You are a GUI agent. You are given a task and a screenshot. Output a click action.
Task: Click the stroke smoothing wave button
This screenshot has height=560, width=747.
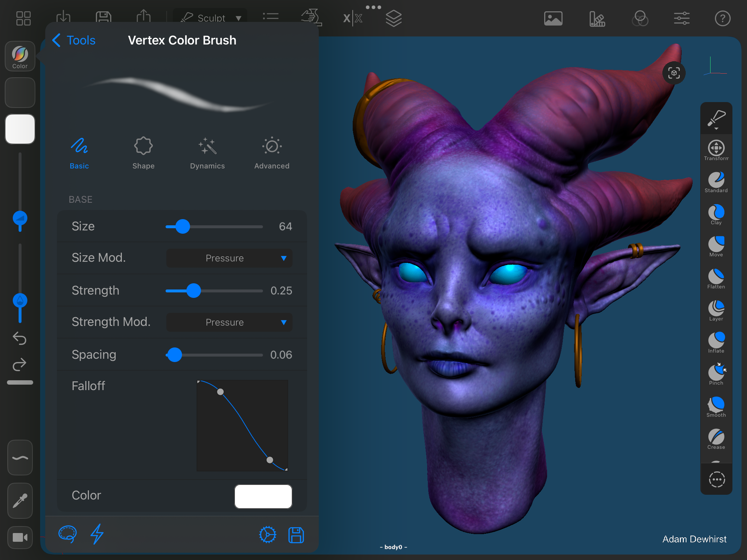(20, 458)
